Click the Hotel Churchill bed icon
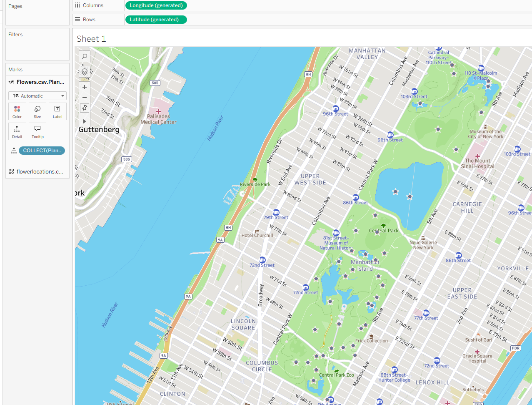 tap(257, 231)
